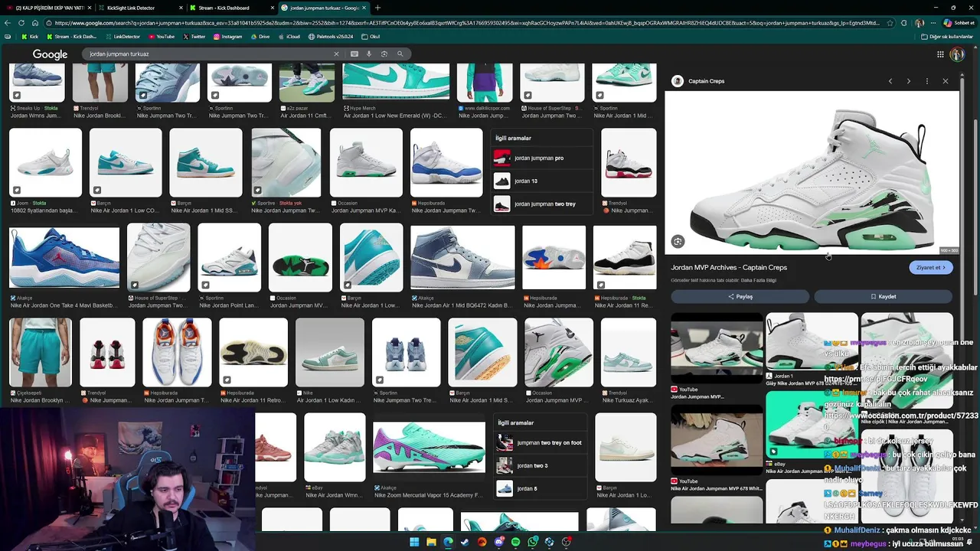Open Nike Air Jordan 1 Mid BQ6472 thumbnail
980x551 pixels.
[462, 258]
